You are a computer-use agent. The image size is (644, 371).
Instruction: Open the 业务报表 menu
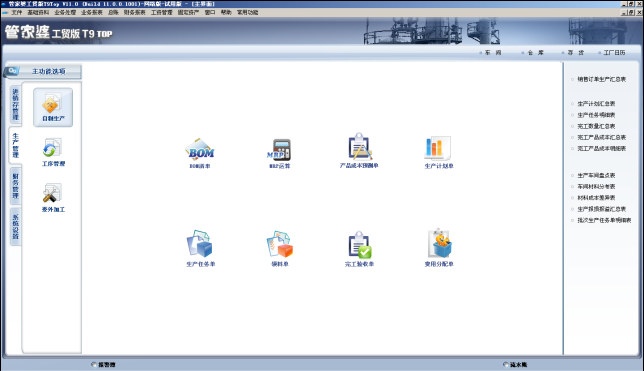coord(92,13)
